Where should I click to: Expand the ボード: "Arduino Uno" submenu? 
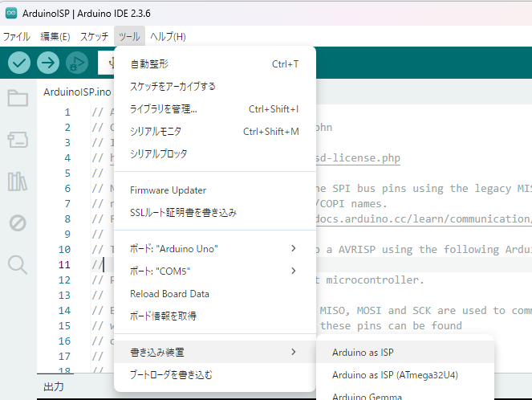pos(213,248)
